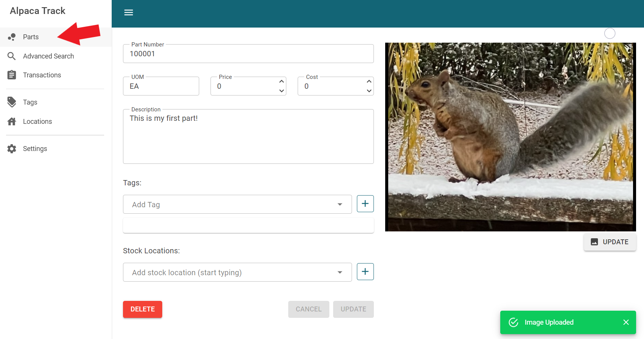Image resolution: width=644 pixels, height=339 pixels.
Task: Click the CANCEL button
Action: point(308,309)
